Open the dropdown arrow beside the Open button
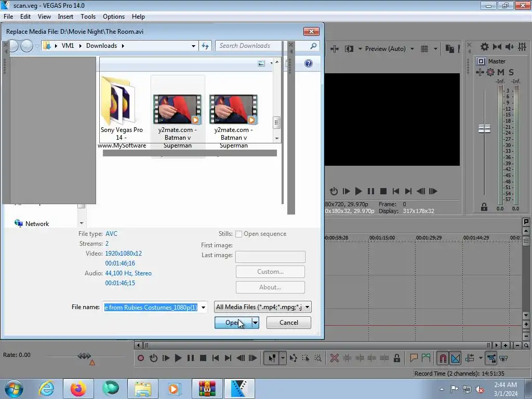The image size is (532, 399). [256, 323]
